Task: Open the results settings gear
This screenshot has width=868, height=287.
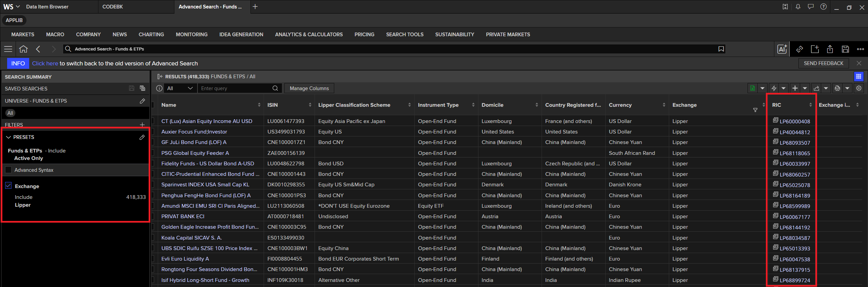Action: (859, 88)
